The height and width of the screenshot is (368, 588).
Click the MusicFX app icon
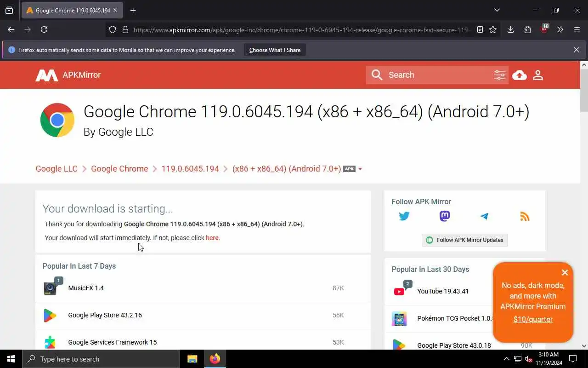pyautogui.click(x=50, y=288)
